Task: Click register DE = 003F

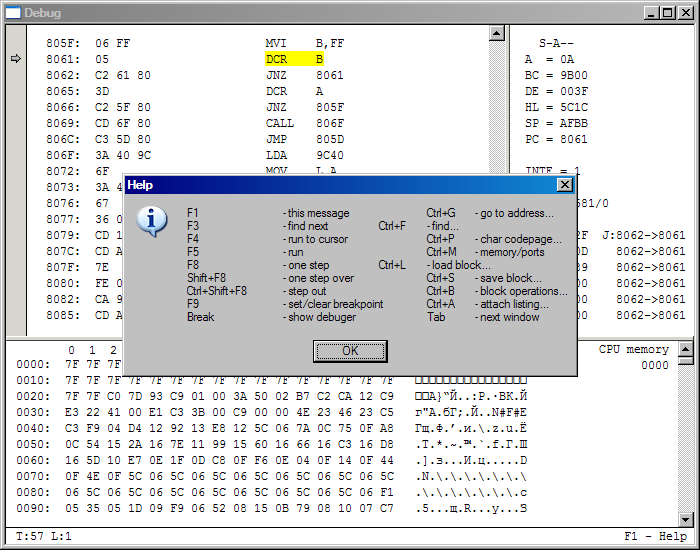Action: coord(556,92)
